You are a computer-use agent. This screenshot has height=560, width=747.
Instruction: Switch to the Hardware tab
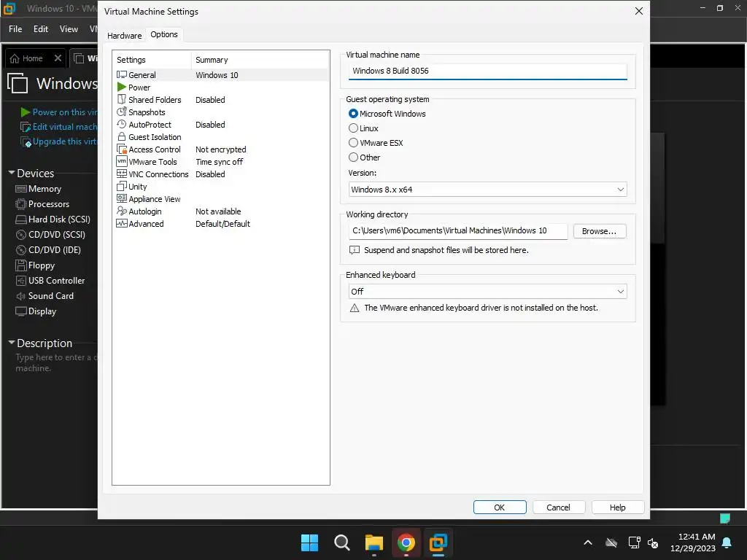[124, 36]
